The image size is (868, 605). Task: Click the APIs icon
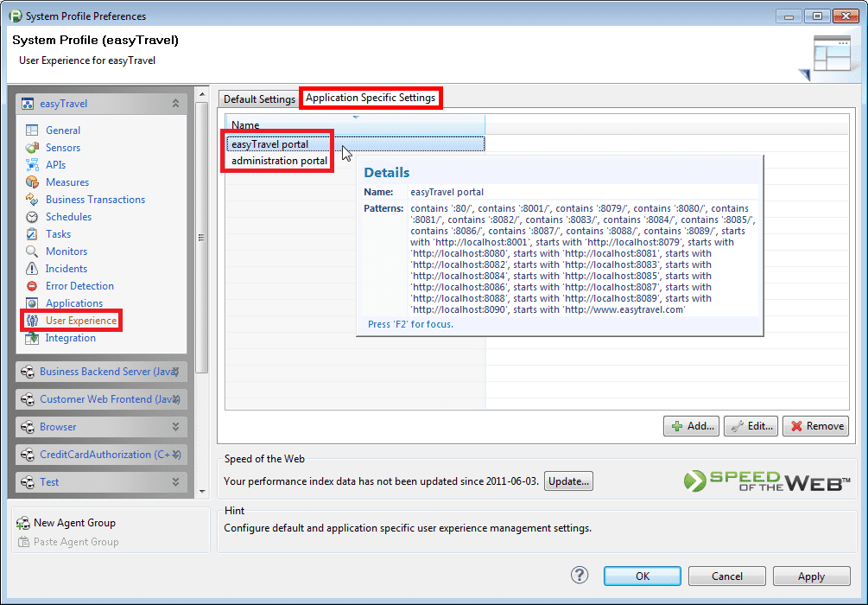[x=32, y=164]
